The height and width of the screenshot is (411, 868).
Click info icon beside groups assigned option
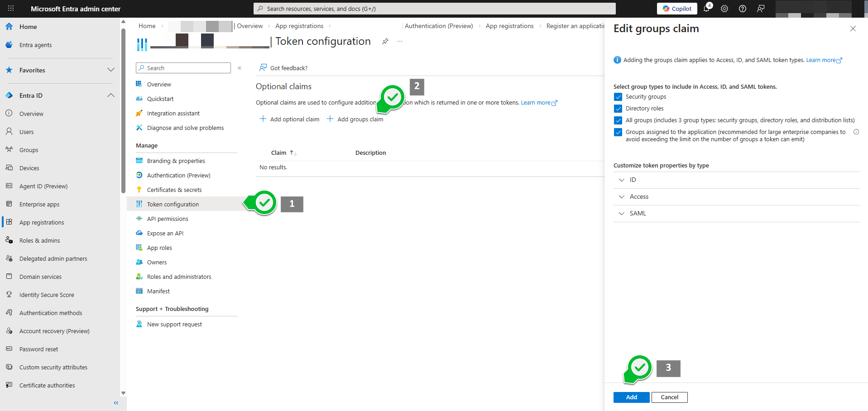coord(856,132)
